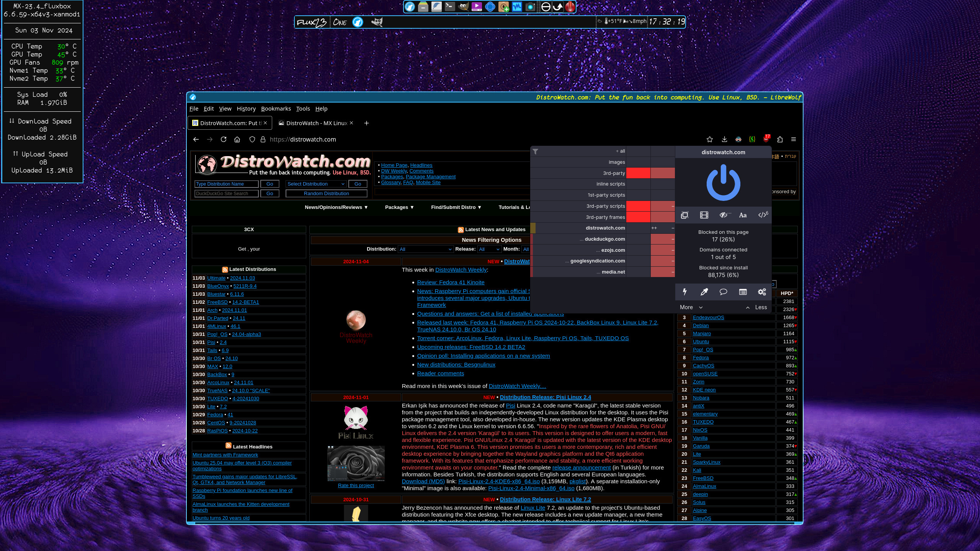Open the Select Distribution dropdown
980x551 pixels.
tap(316, 184)
